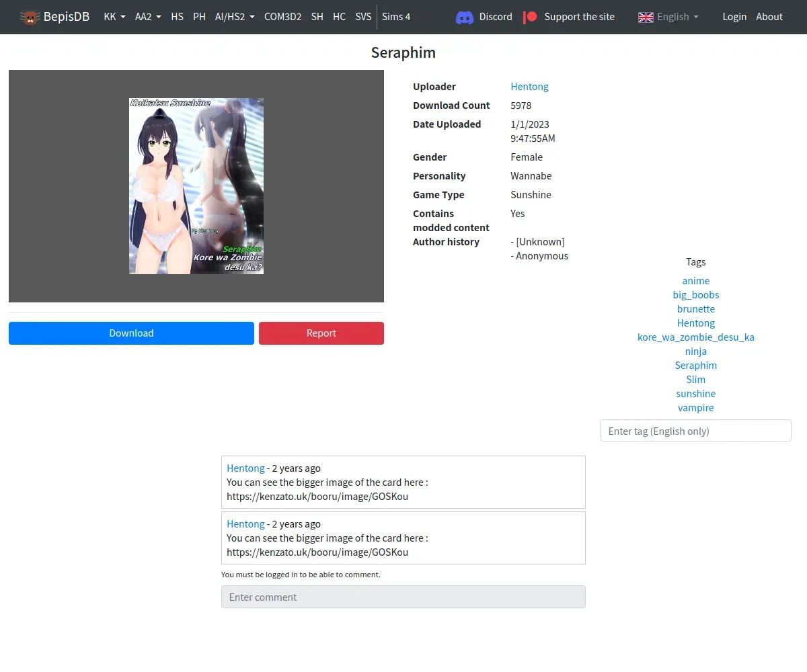
Task: Focus the Enter tag input field
Action: point(696,431)
